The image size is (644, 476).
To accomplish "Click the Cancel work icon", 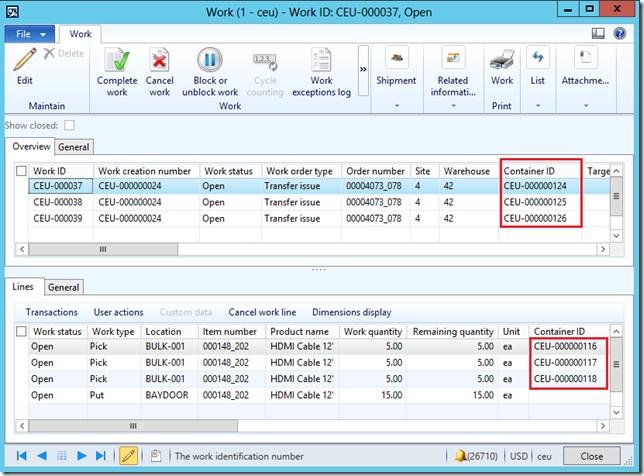I will pos(159,62).
